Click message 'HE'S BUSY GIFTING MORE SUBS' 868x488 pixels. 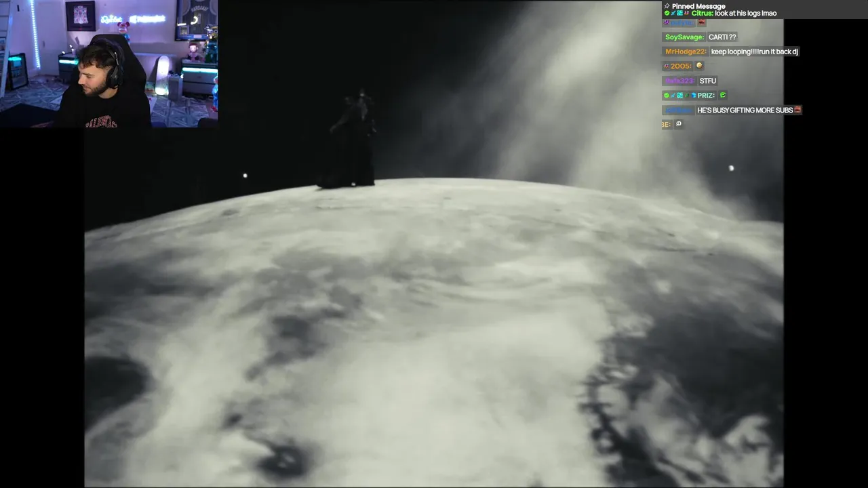[x=745, y=110]
